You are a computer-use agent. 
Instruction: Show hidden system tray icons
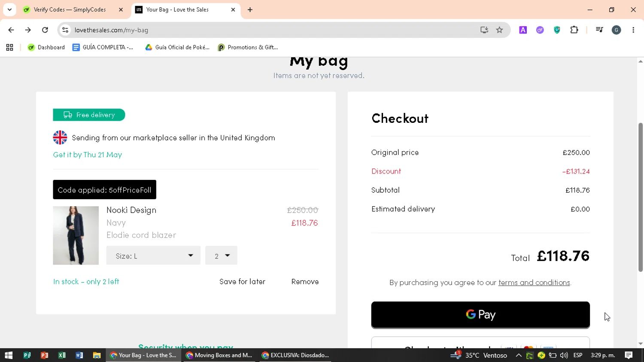[519, 355]
